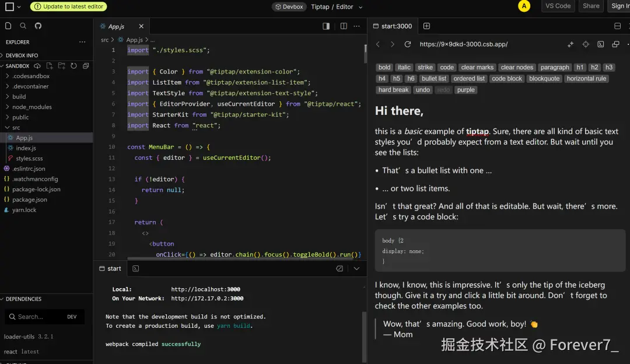The width and height of the screenshot is (630, 364).
Task: Collapse the terminal panel chevron
Action: point(356,268)
